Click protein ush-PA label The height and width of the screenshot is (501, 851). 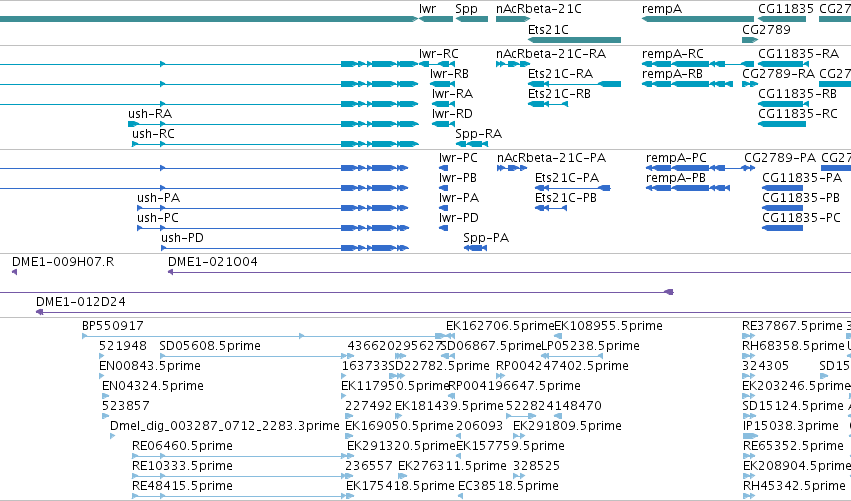(x=158, y=198)
